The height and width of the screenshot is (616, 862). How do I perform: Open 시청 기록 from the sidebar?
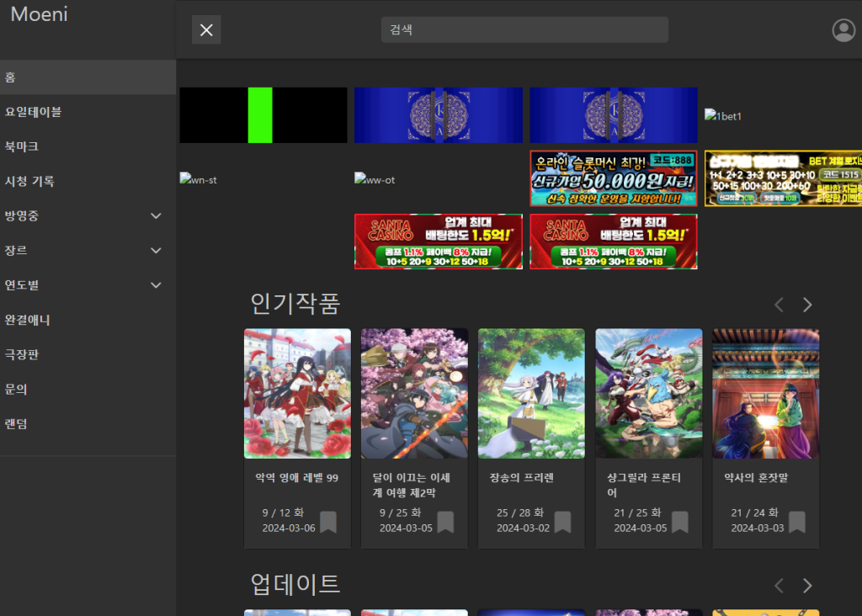pyautogui.click(x=88, y=181)
